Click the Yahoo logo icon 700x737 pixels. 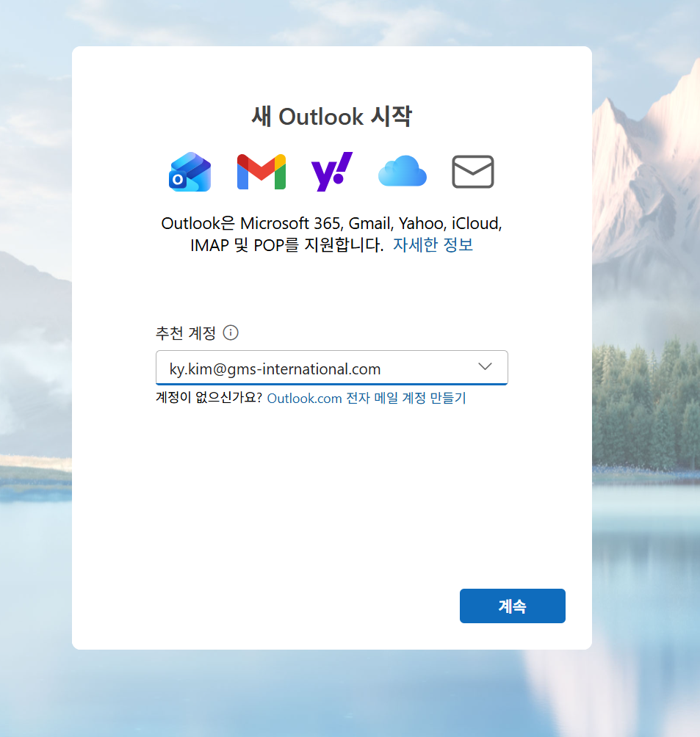pos(332,172)
